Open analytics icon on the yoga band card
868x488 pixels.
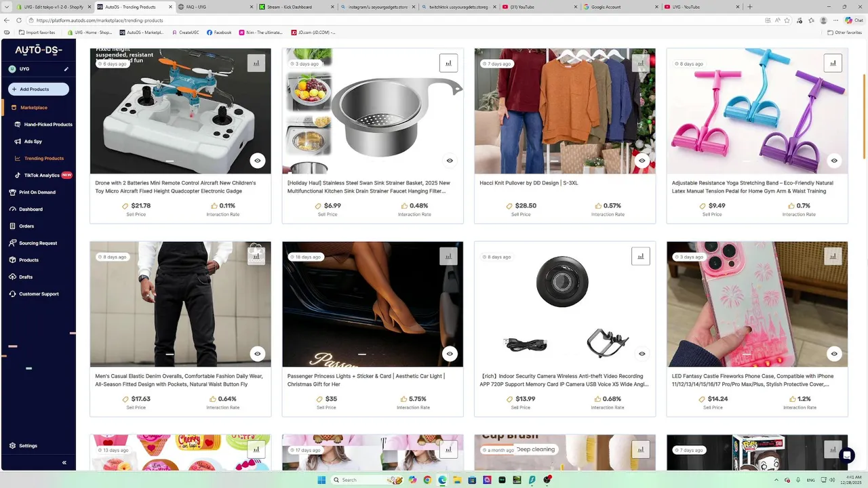833,63
